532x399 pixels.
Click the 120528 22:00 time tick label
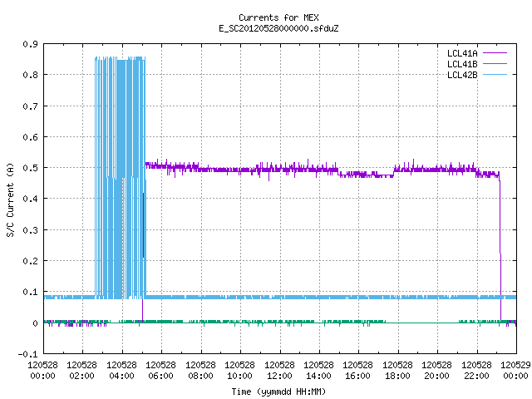pos(476,371)
